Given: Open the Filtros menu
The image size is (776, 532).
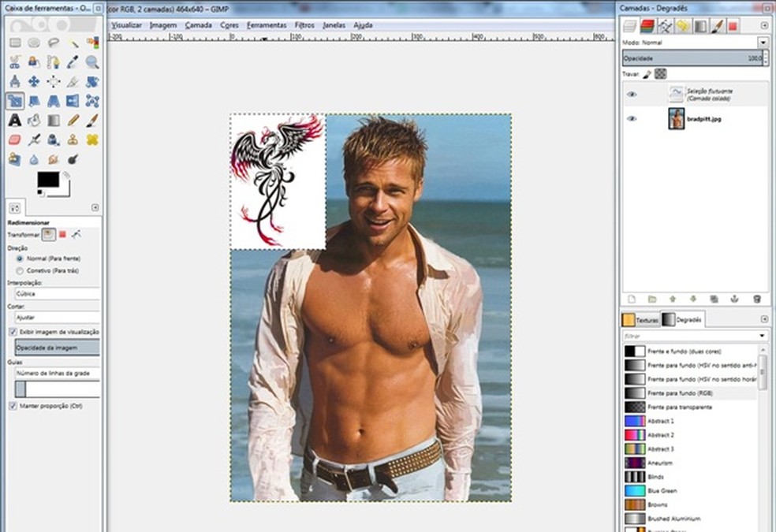Looking at the screenshot, I should (304, 25).
